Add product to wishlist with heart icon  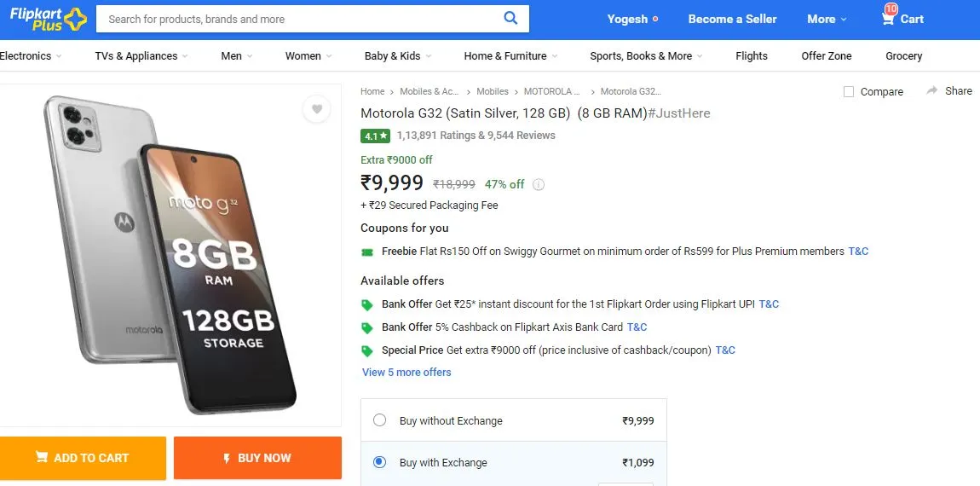pos(317,109)
